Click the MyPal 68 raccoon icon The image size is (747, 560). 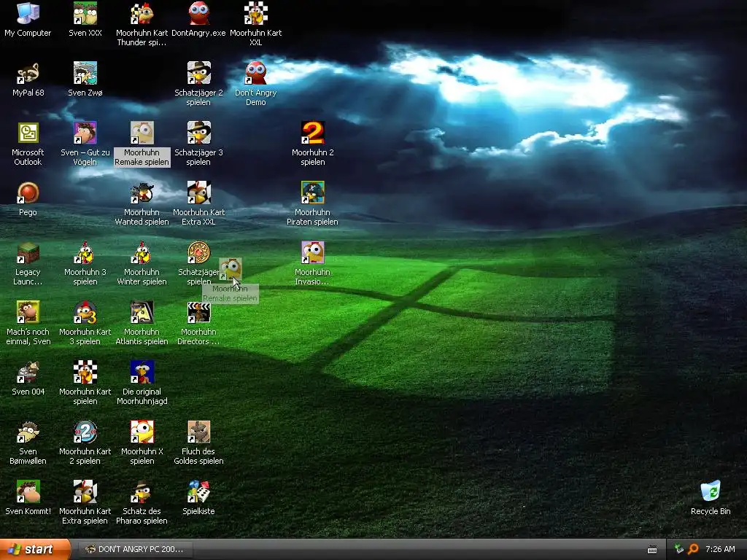point(28,74)
